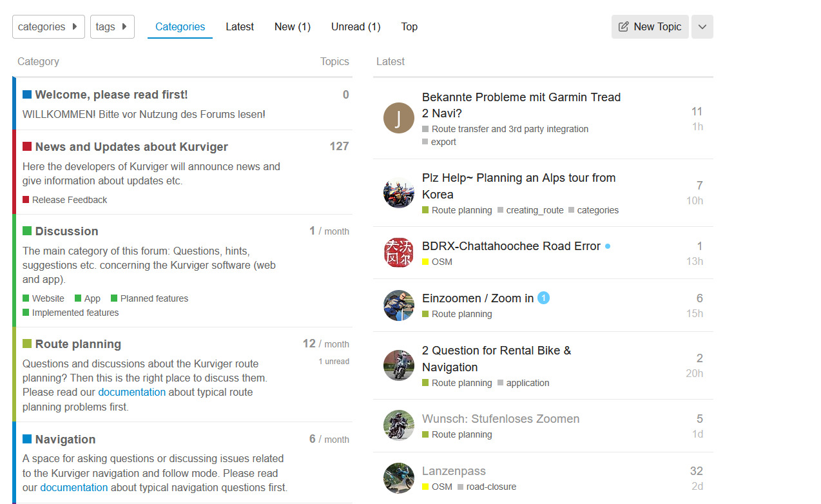Click the avatar beside Lanzenpass topic
Screen dimensions: 821x504
399,478
